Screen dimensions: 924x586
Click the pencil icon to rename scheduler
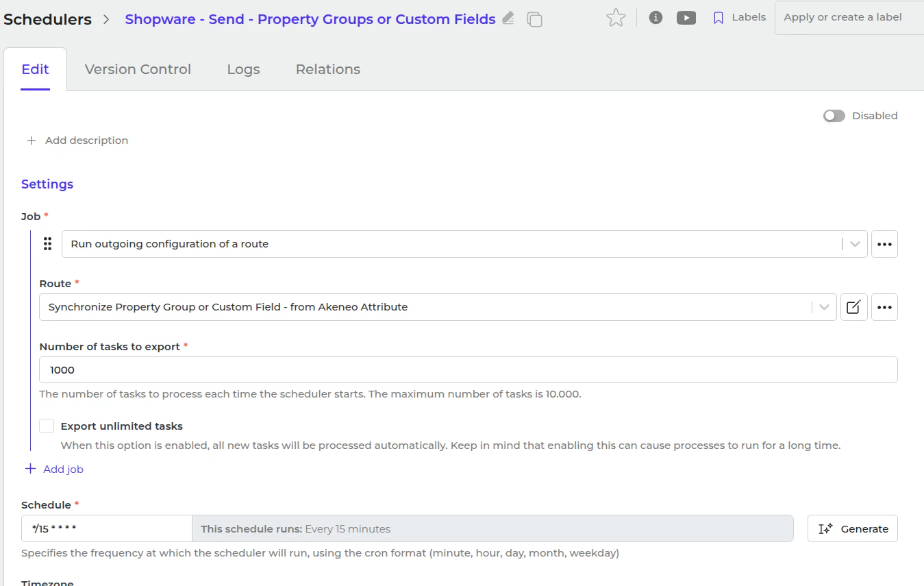pos(508,19)
